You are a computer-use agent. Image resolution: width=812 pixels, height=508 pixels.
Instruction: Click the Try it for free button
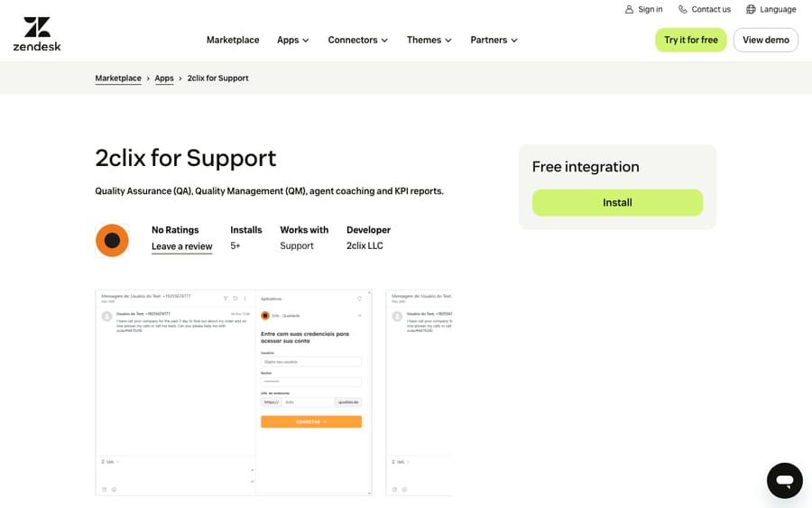pos(691,40)
